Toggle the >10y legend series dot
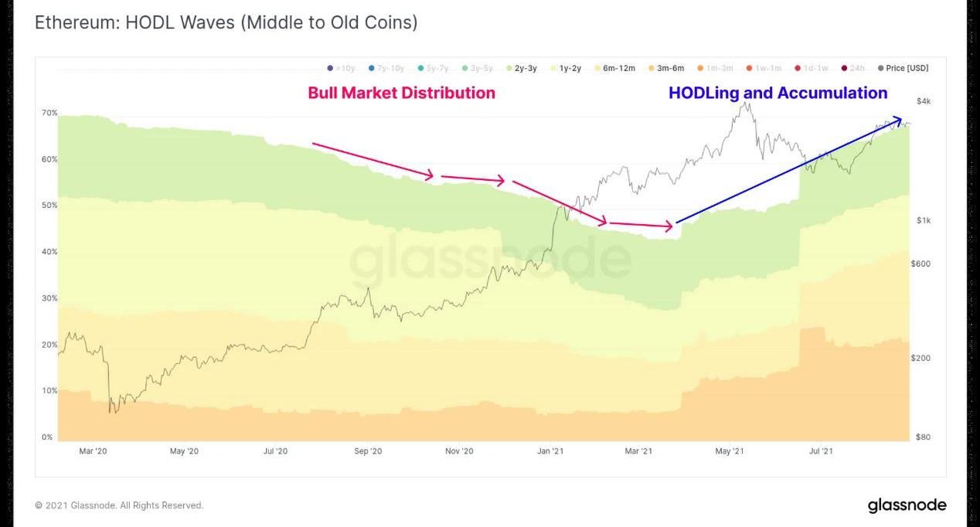This screenshot has width=980, height=527. (331, 68)
